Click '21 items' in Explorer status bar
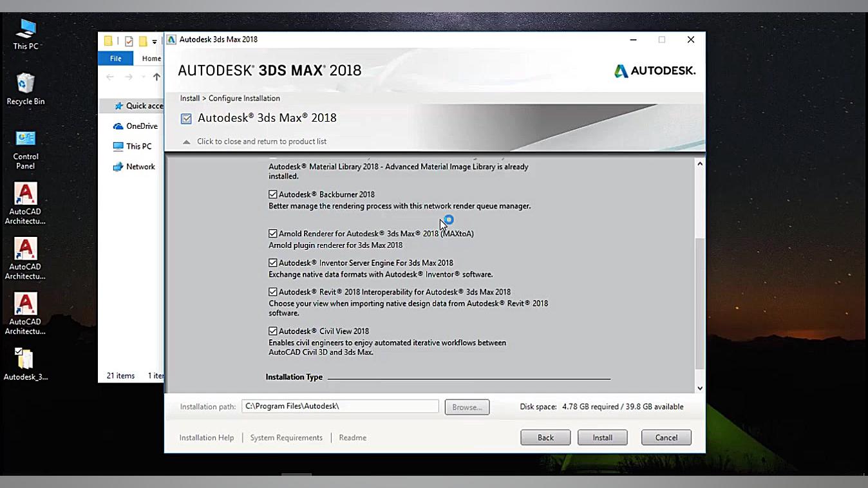This screenshot has height=488, width=868. pos(120,376)
